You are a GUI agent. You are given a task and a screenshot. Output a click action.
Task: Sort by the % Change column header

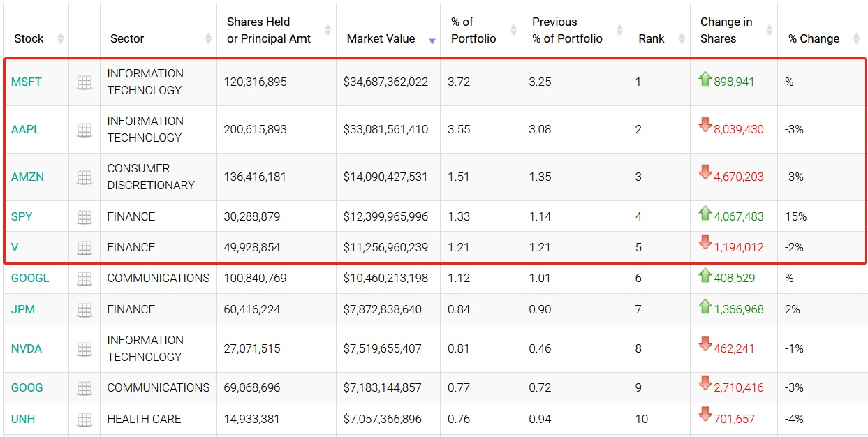pyautogui.click(x=814, y=38)
